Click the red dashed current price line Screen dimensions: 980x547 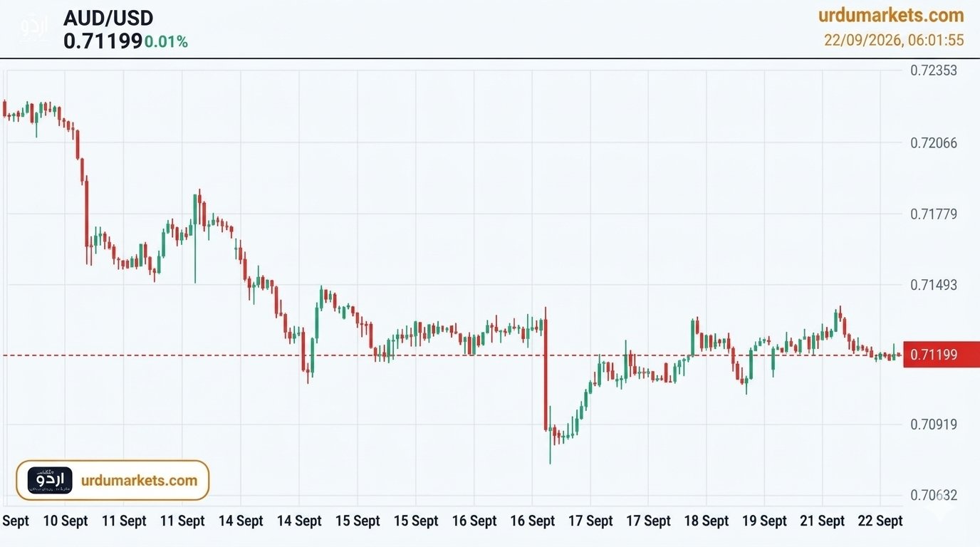[x=452, y=355]
